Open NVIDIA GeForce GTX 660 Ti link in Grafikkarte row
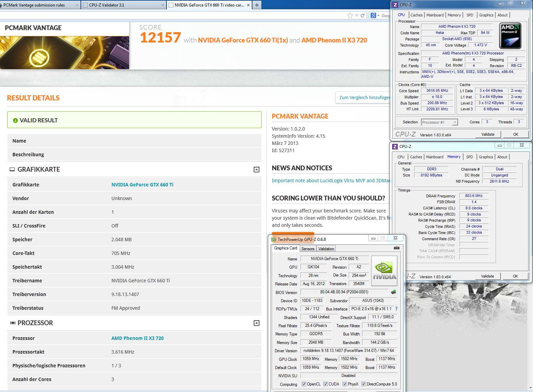This screenshot has height=392, width=533. click(142, 185)
